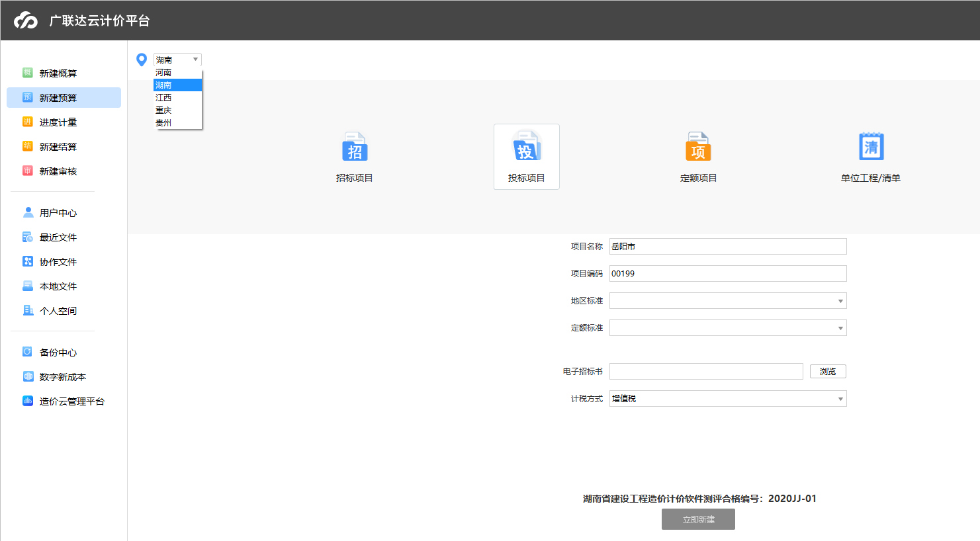980x541 pixels.
Task: Click the 协作文件 icon
Action: coord(28,261)
